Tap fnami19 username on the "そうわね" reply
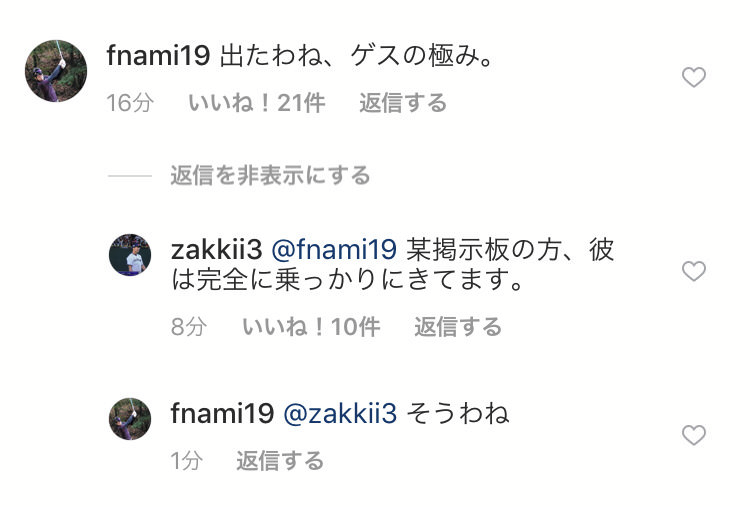Image resolution: width=750 pixels, height=507 pixels. pos(222,413)
